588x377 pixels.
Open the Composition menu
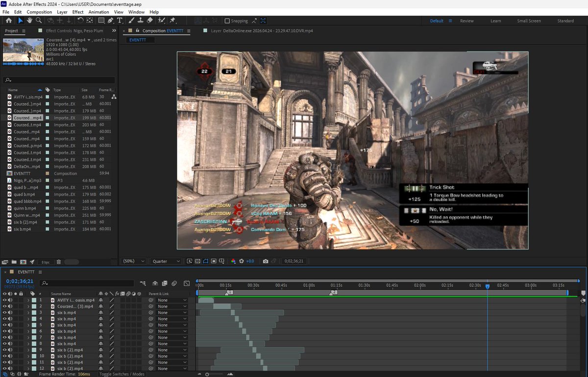[x=39, y=12]
